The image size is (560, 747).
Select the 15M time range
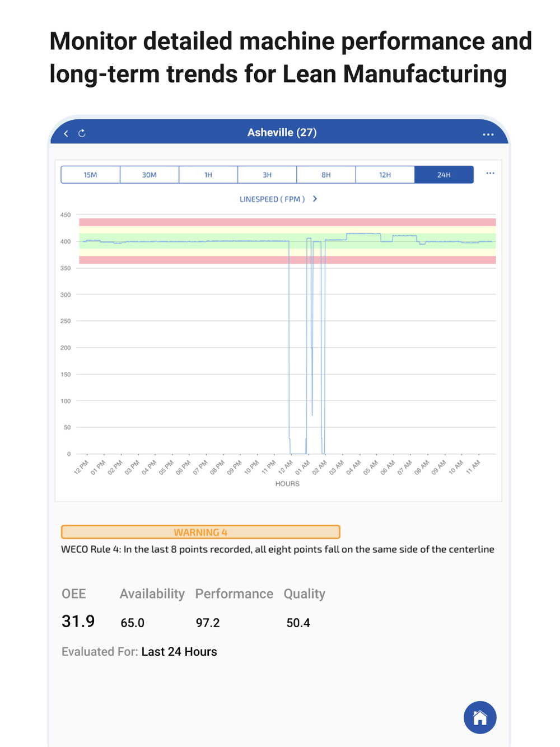coord(90,175)
